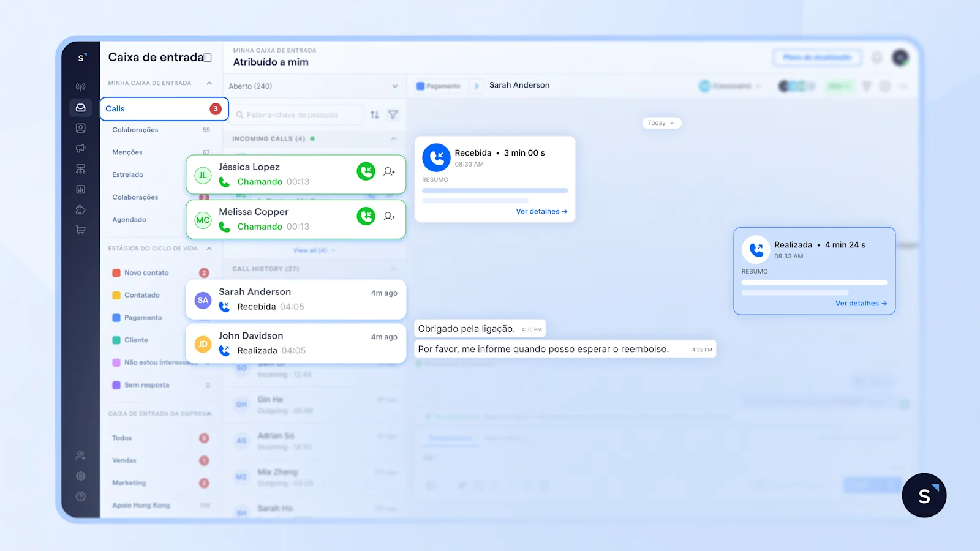The image size is (980, 551).
Task: Answer Jéssica Lopez's incoming call
Action: point(366,171)
